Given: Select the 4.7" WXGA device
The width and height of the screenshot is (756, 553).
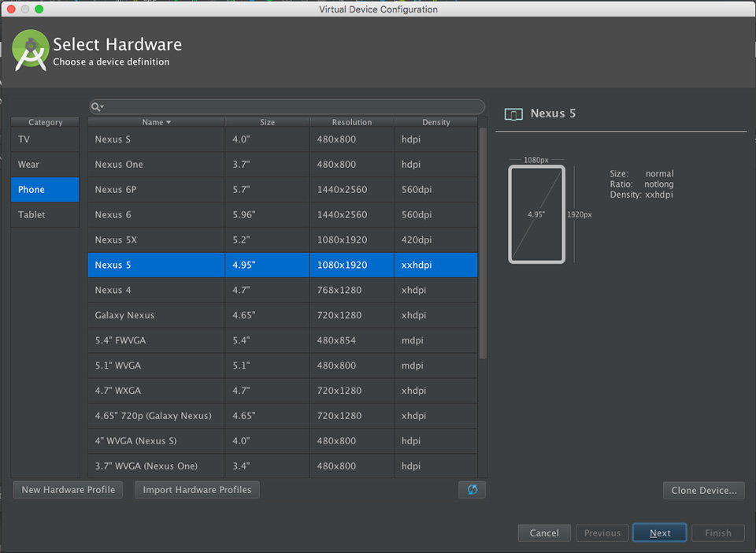Looking at the screenshot, I should coord(283,391).
